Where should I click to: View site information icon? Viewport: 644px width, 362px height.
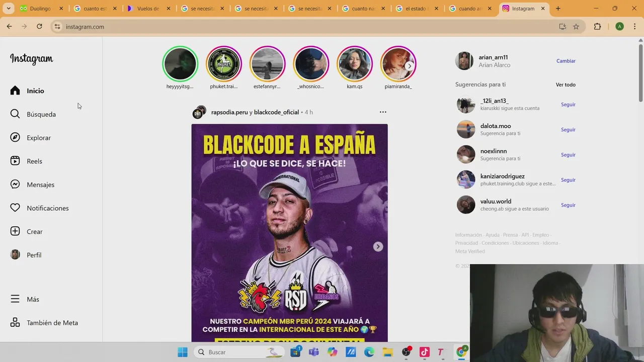[x=57, y=27]
